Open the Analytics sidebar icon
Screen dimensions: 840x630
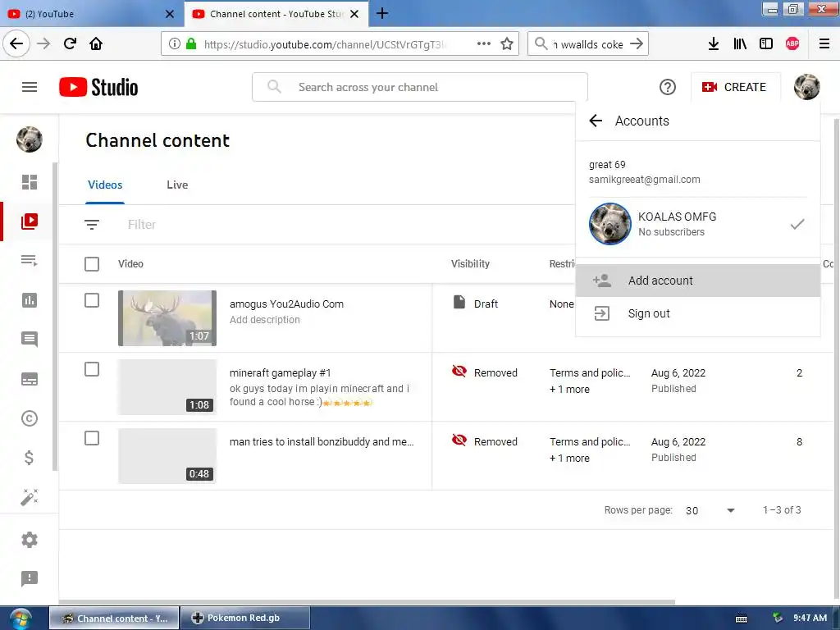tap(30, 300)
